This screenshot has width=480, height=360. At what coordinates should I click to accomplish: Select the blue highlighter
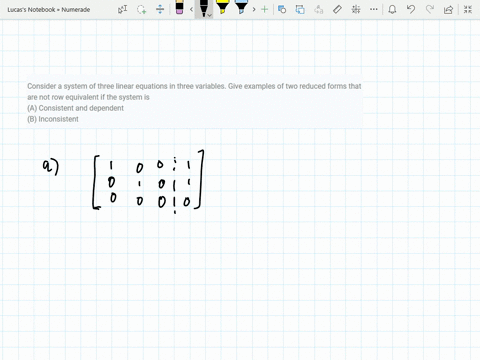(241, 7)
